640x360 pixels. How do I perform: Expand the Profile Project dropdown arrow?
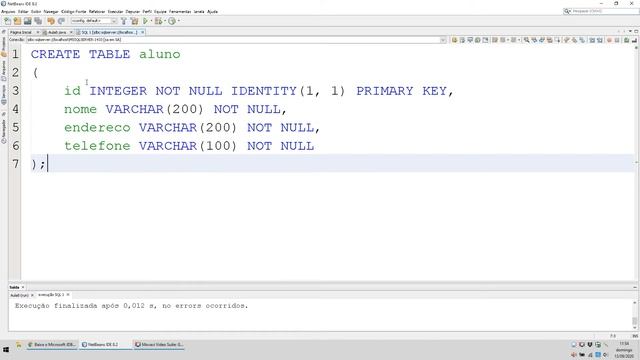pyautogui.click(x=178, y=21)
